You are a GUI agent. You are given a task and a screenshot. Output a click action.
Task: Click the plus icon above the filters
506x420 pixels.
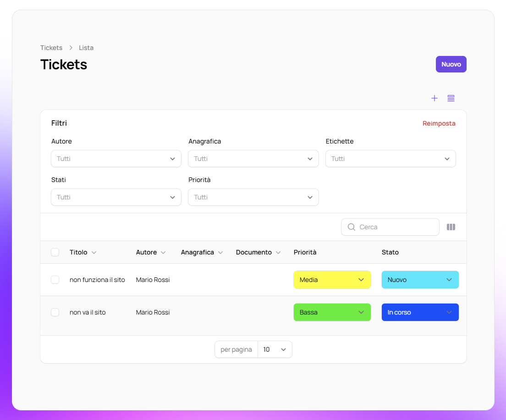click(434, 98)
